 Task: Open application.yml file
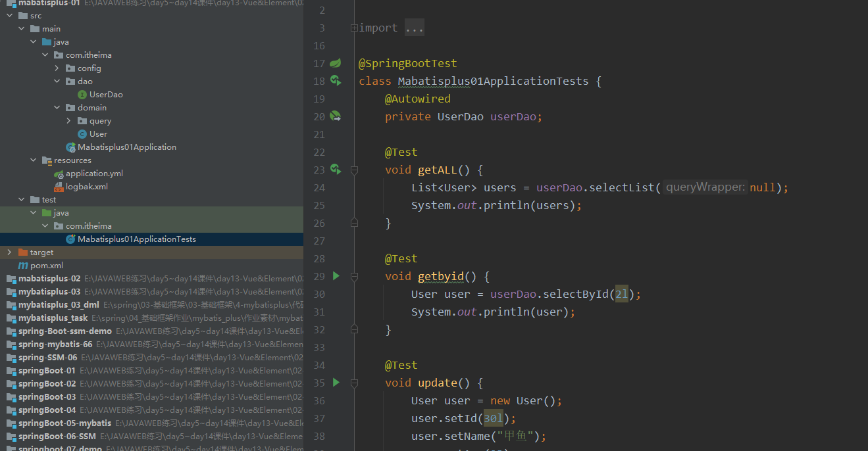[94, 174]
